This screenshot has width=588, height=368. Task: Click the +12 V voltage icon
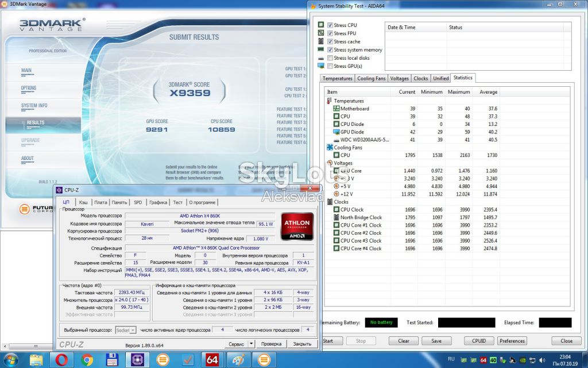tap(336, 194)
